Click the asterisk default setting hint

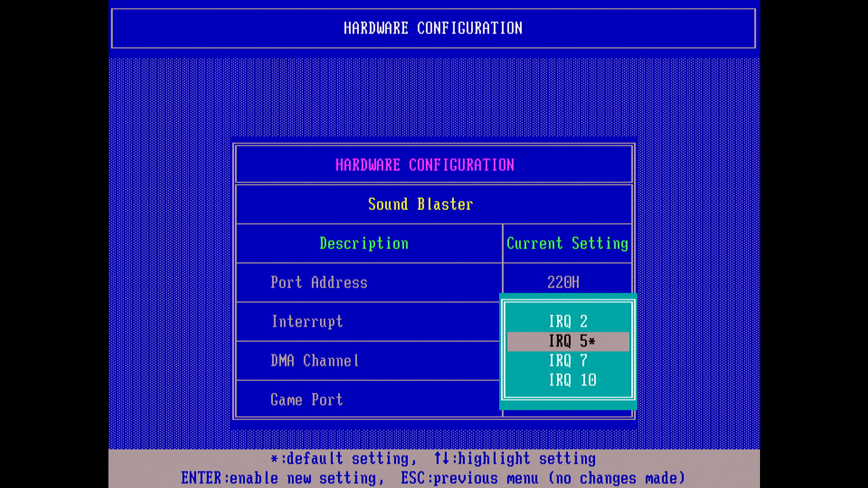(x=344, y=459)
